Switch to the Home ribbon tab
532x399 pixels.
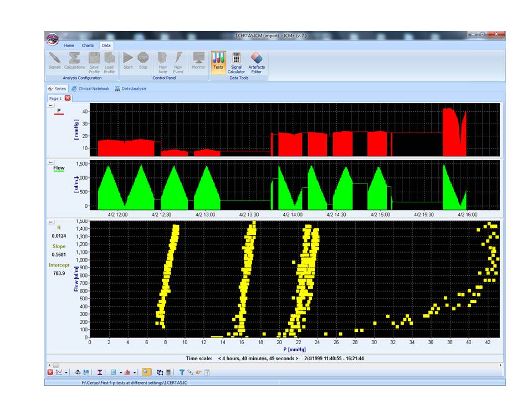[69, 45]
